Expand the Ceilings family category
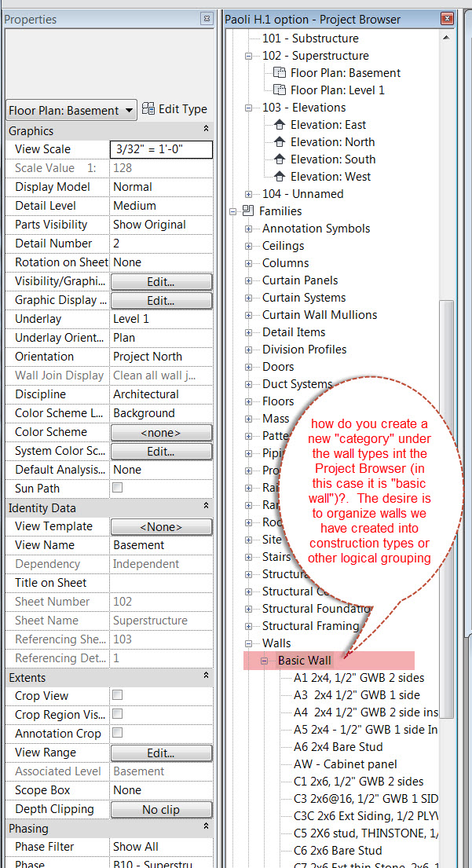472x868 pixels. pyautogui.click(x=248, y=246)
